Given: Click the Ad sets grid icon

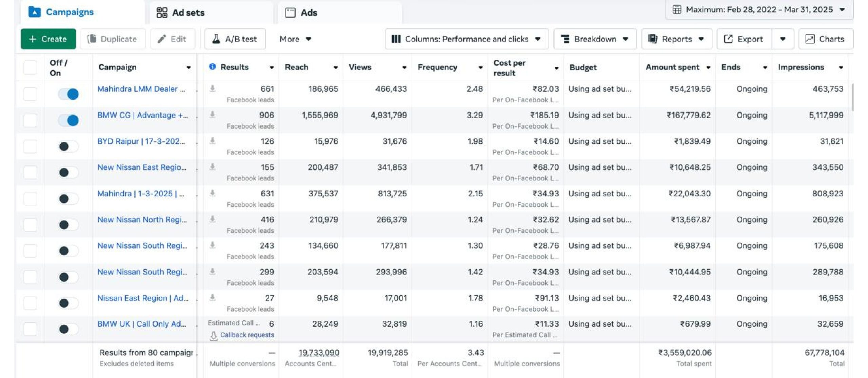Looking at the screenshot, I should tap(162, 13).
